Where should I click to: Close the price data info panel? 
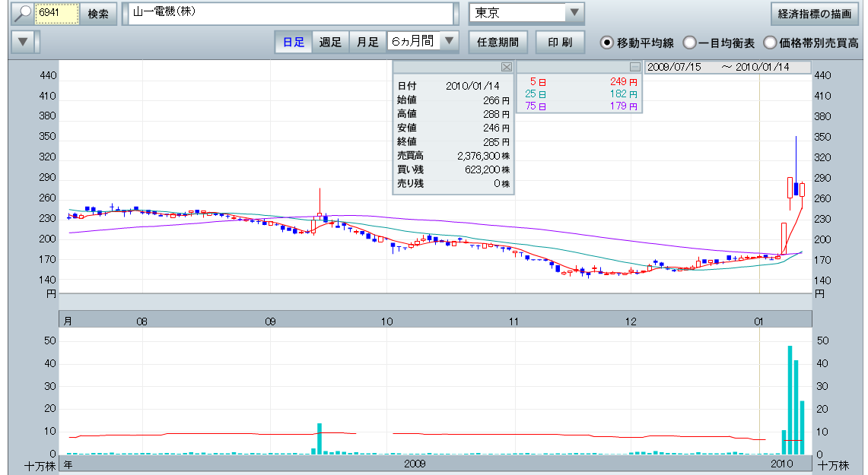pyautogui.click(x=506, y=66)
